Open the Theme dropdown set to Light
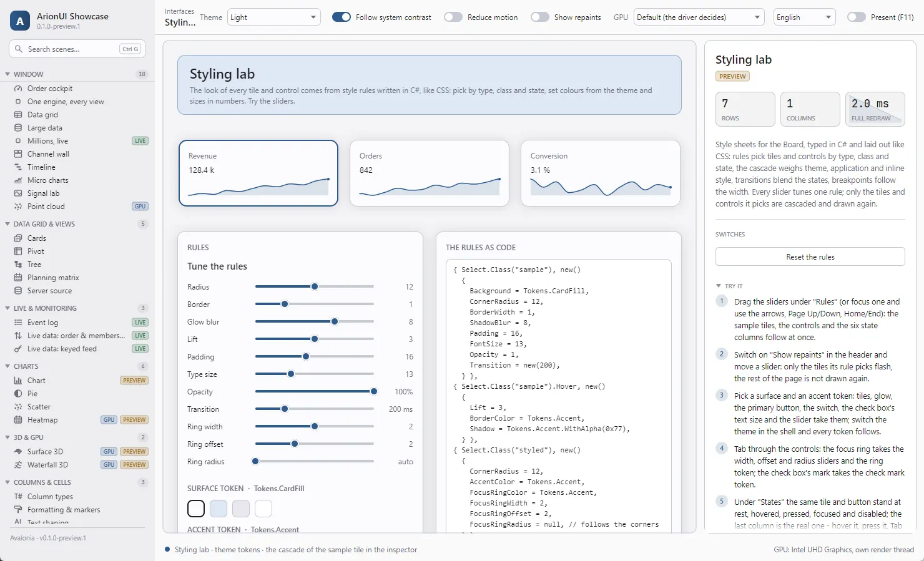 pyautogui.click(x=273, y=17)
